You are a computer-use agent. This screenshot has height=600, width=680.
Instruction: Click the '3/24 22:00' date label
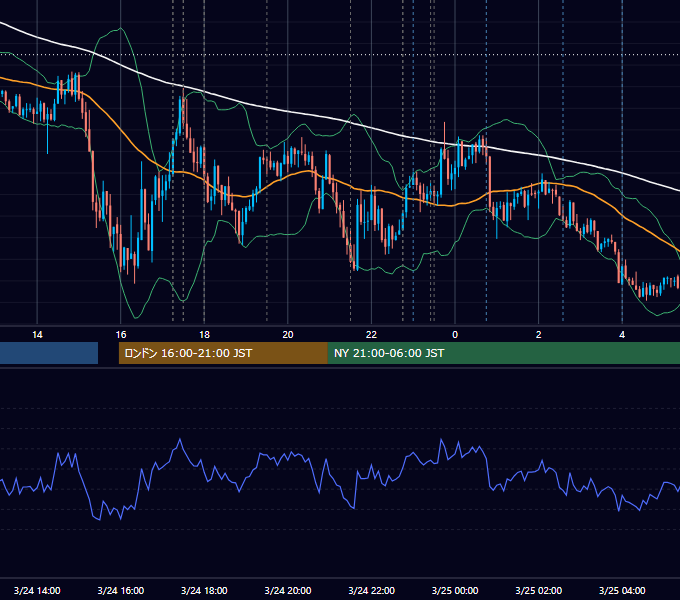click(372, 590)
